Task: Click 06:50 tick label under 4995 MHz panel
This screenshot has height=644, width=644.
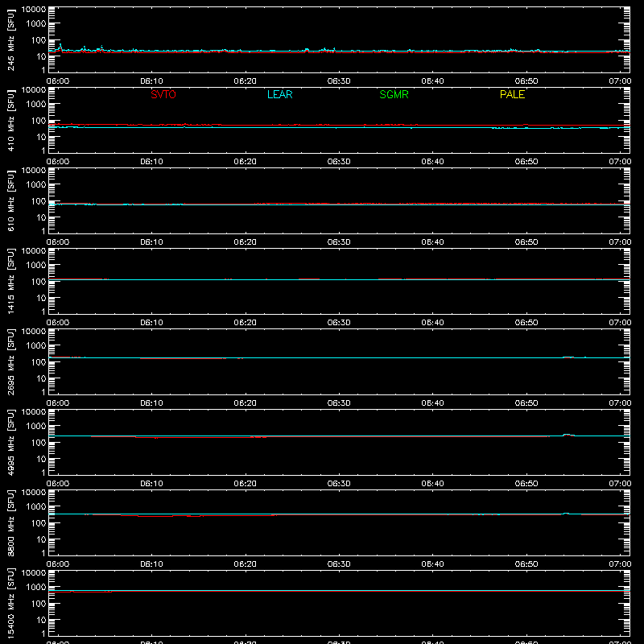Action: tap(526, 484)
